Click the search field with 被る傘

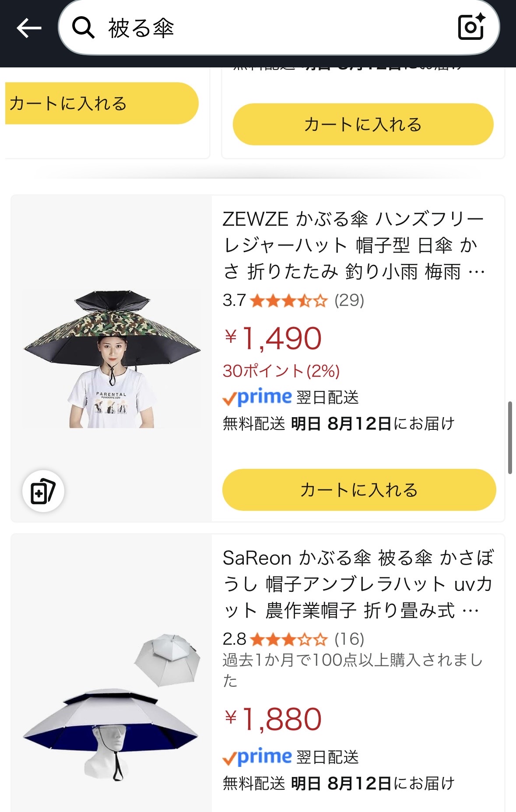pyautogui.click(x=263, y=28)
